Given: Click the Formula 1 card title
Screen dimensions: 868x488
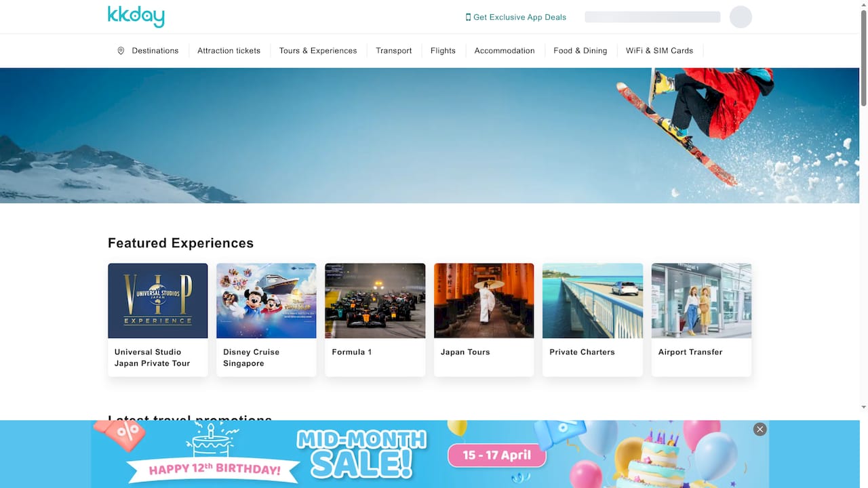Looking at the screenshot, I should pyautogui.click(x=352, y=352).
